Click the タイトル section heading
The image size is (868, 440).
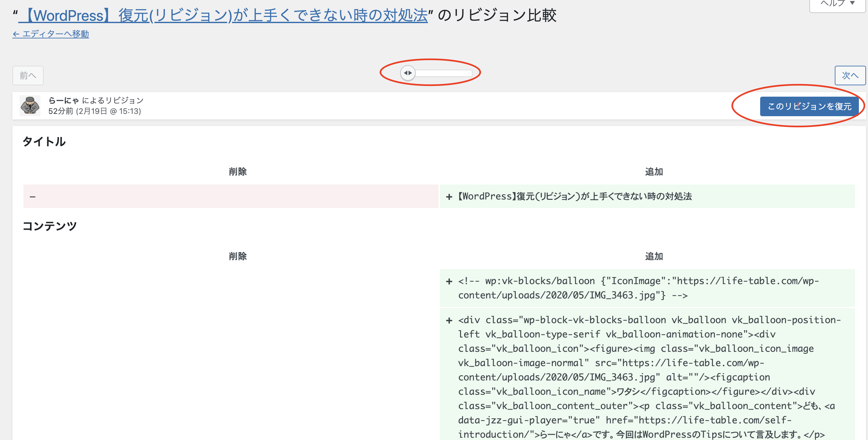click(x=44, y=142)
